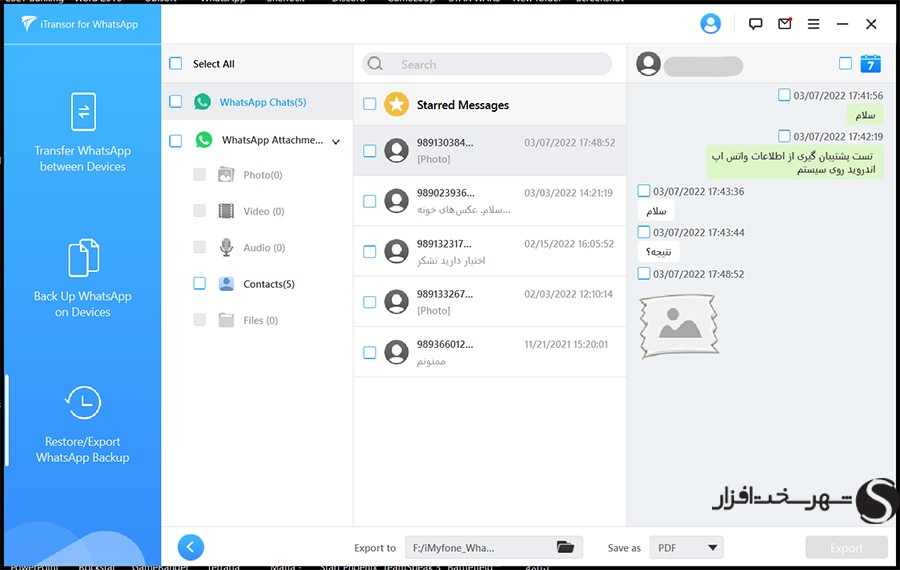900x570 pixels.
Task: Click the search magnifier icon
Action: coord(375,64)
